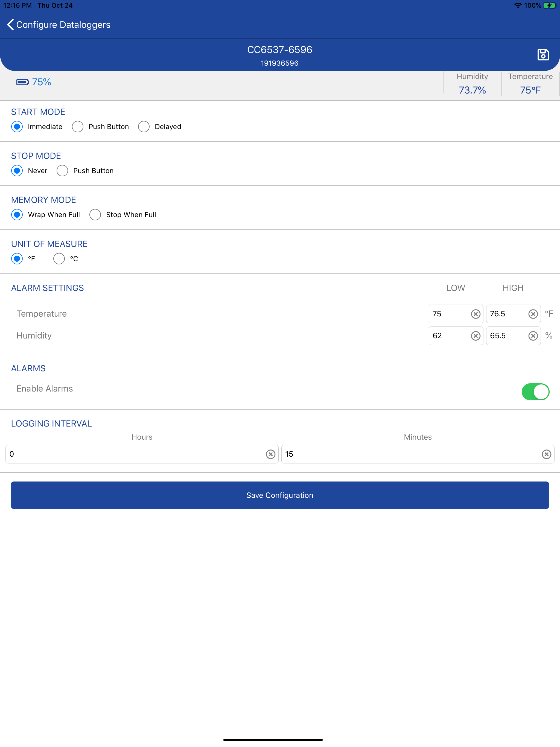
Task: Tap the home indicator bar
Action: 273,740
